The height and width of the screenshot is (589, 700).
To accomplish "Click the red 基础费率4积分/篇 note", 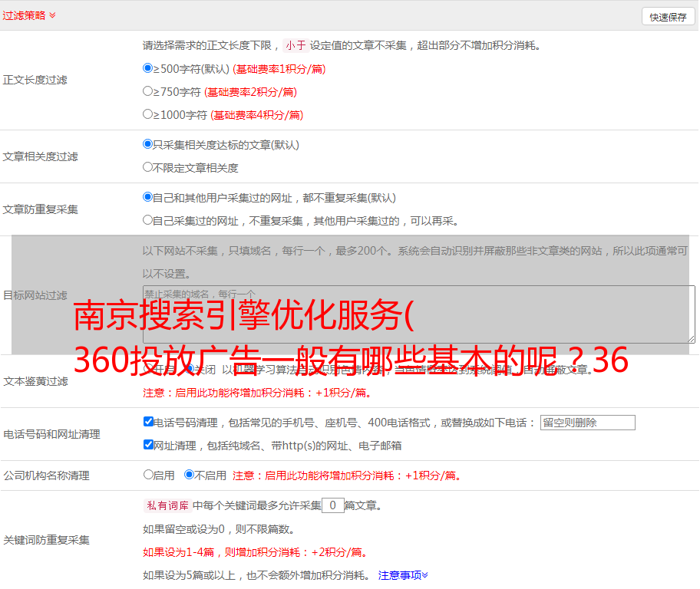I will click(256, 115).
